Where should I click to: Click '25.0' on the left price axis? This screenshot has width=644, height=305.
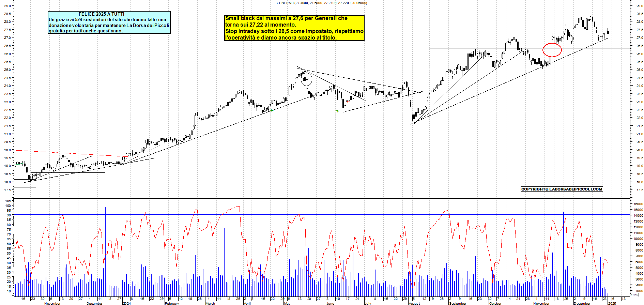(x=7, y=70)
